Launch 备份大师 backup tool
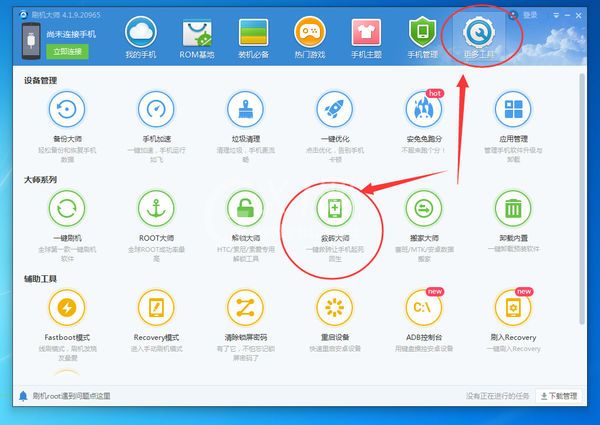Viewport: 600px width, 425px height. point(67,109)
